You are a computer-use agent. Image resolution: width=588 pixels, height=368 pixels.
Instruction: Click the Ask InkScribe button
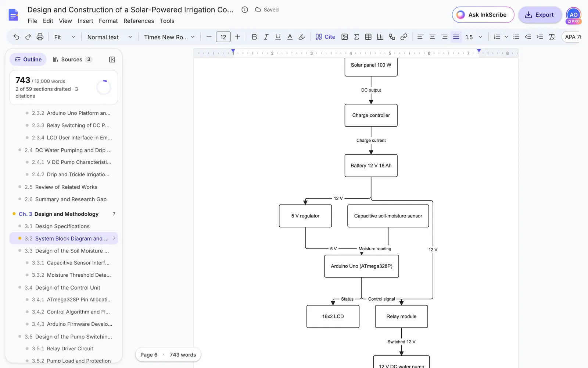click(483, 15)
